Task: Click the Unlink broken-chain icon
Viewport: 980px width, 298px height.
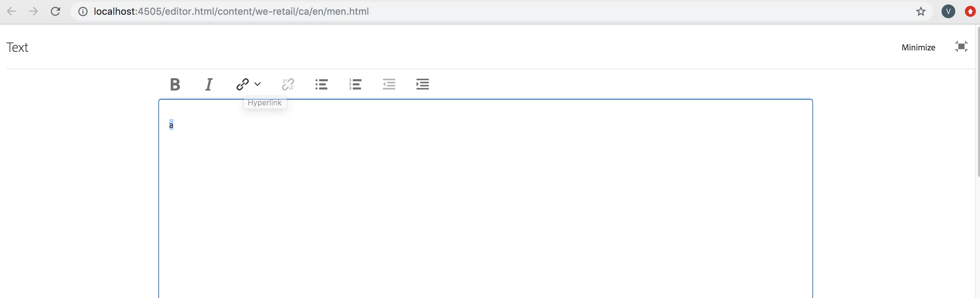Action: point(288,84)
